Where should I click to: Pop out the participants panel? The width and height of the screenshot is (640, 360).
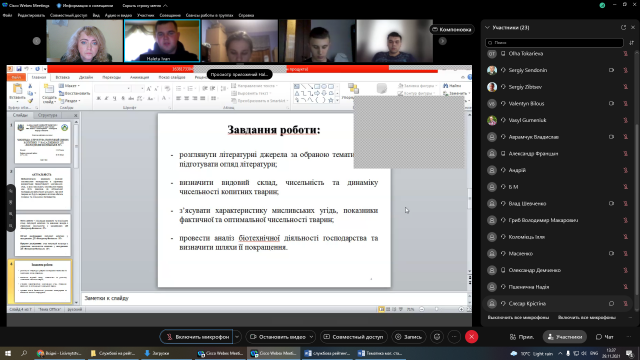pyautogui.click(x=623, y=27)
